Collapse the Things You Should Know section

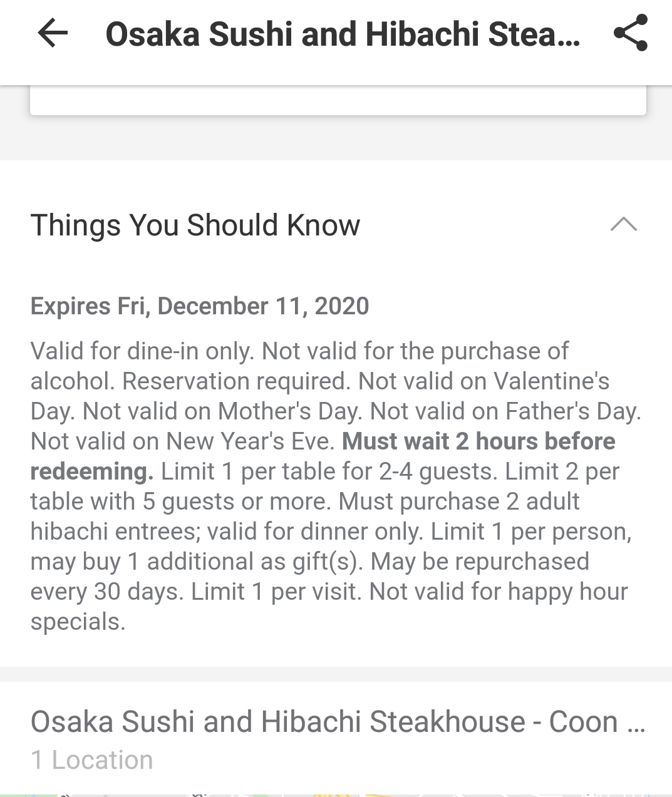click(x=623, y=225)
